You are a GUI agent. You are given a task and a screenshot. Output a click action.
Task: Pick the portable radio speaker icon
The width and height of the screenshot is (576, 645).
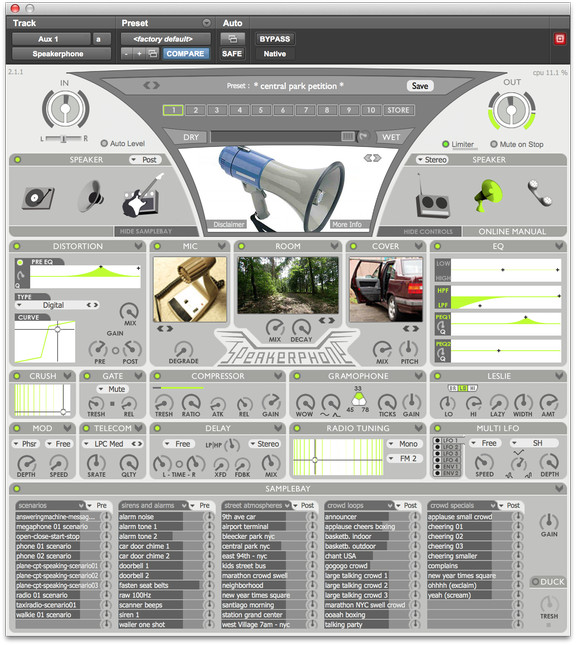point(432,197)
